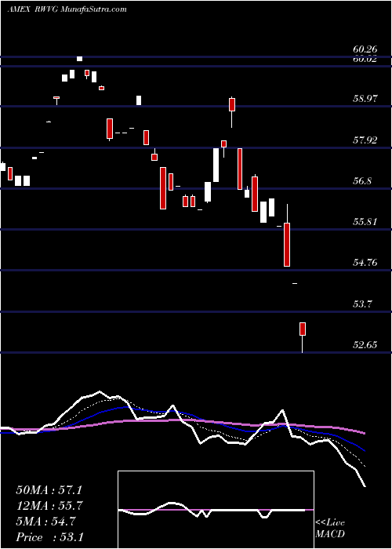Click the 5MA : 54.7 readout

[x=45, y=522]
